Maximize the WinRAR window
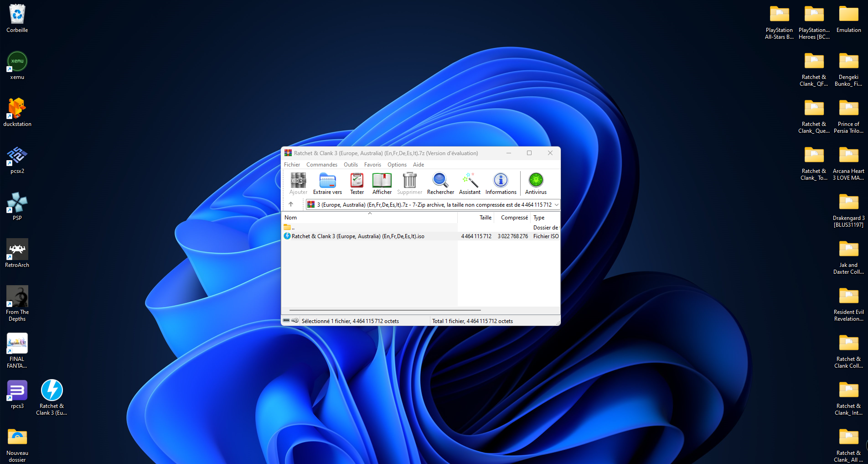 529,153
